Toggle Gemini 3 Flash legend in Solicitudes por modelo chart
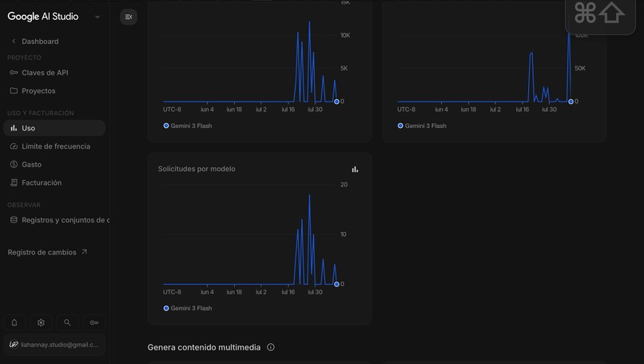Screen dimensions: 644x364 [x=188, y=308]
